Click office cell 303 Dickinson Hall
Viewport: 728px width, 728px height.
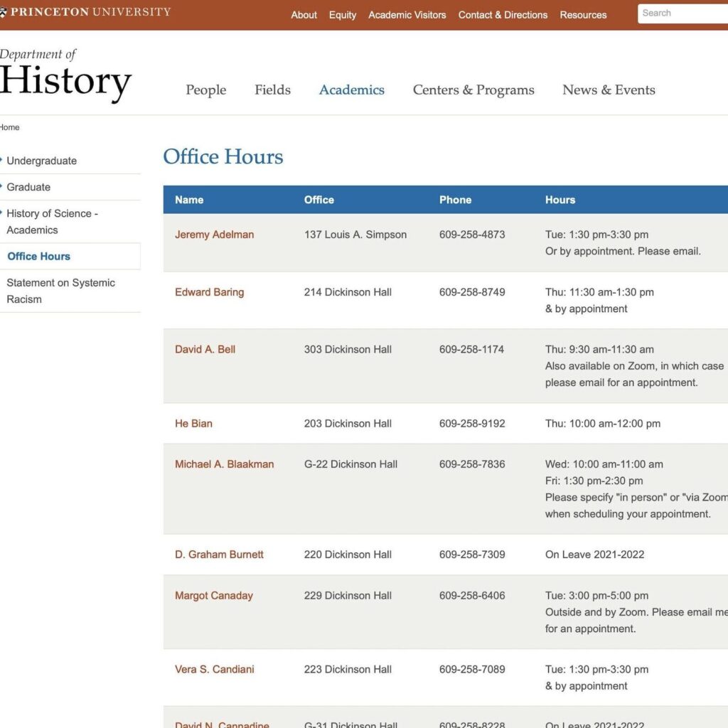pyautogui.click(x=348, y=349)
